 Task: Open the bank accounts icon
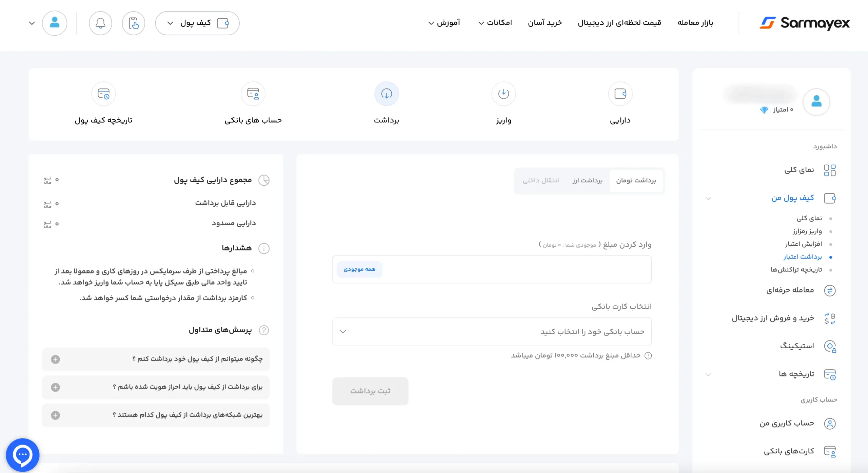pos(253,94)
